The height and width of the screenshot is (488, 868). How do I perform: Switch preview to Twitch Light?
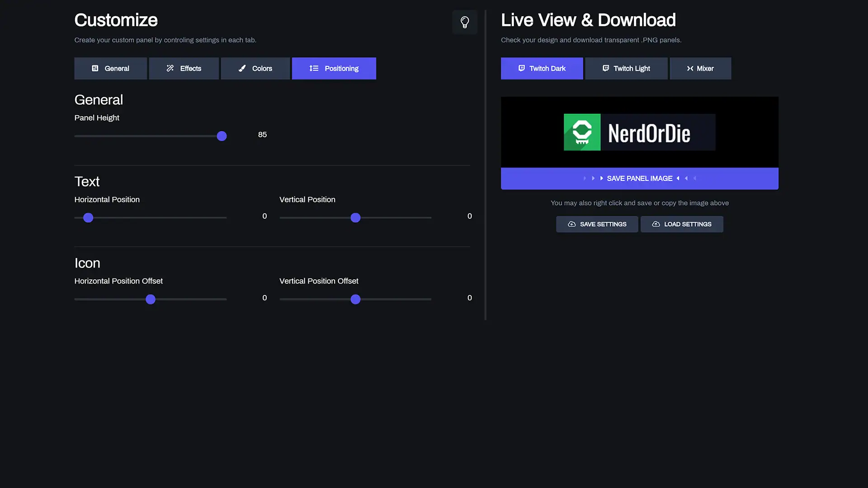click(627, 68)
